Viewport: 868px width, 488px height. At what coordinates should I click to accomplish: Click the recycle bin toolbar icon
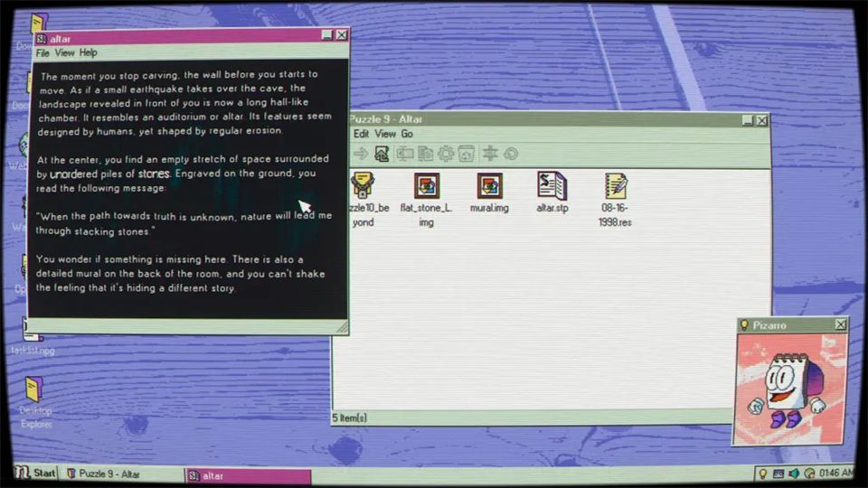tap(467, 154)
